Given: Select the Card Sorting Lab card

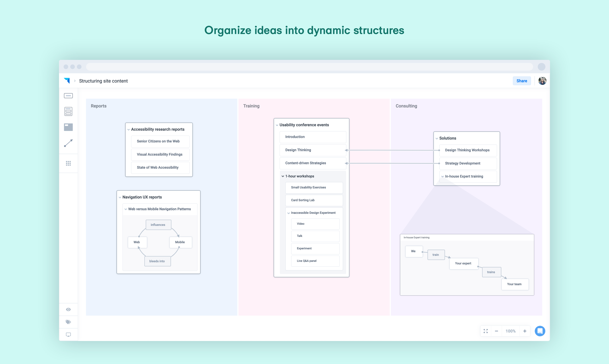Looking at the screenshot, I should point(314,200).
